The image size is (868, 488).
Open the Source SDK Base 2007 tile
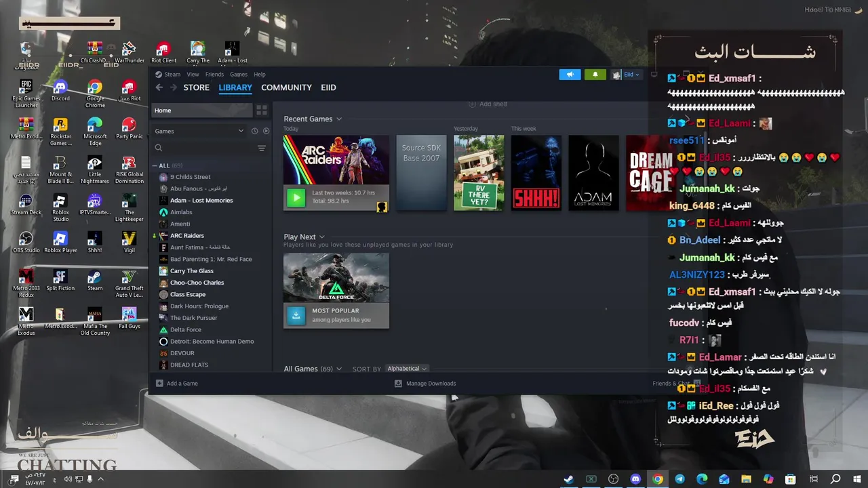tap(422, 173)
